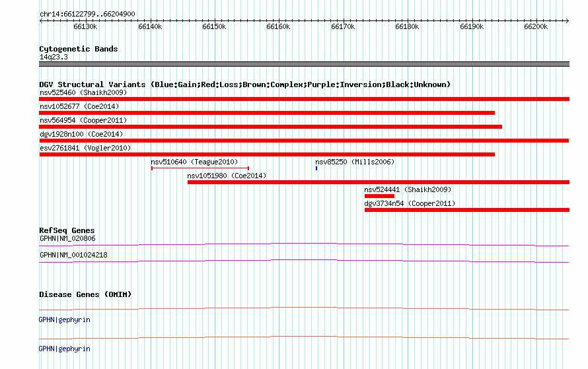
Task: Click the magenta GPHN NM_001024218 gene line
Action: pos(304,261)
